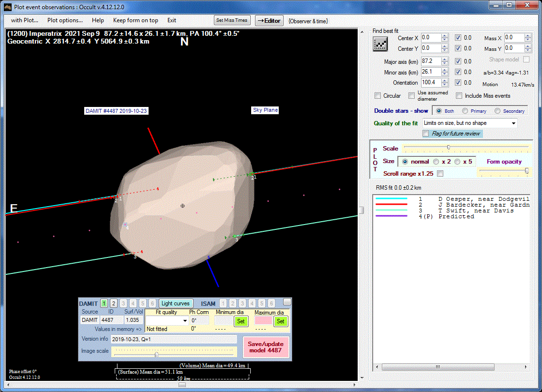Click the Version info text field
The image size is (542, 392).
click(x=174, y=339)
